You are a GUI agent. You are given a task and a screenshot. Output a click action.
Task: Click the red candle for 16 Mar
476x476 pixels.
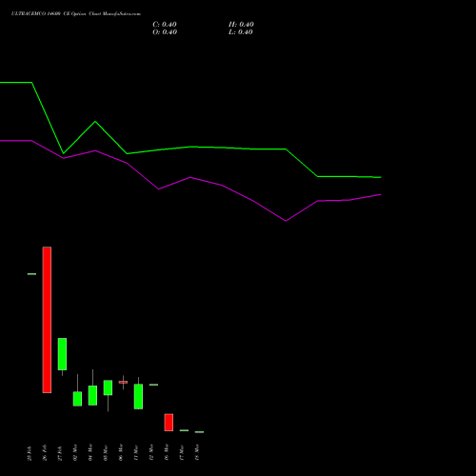(x=169, y=423)
